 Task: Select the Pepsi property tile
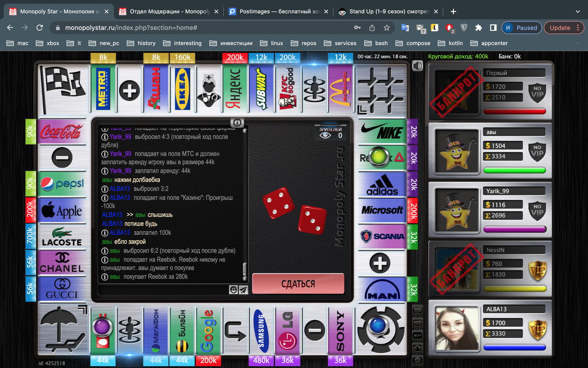point(61,184)
